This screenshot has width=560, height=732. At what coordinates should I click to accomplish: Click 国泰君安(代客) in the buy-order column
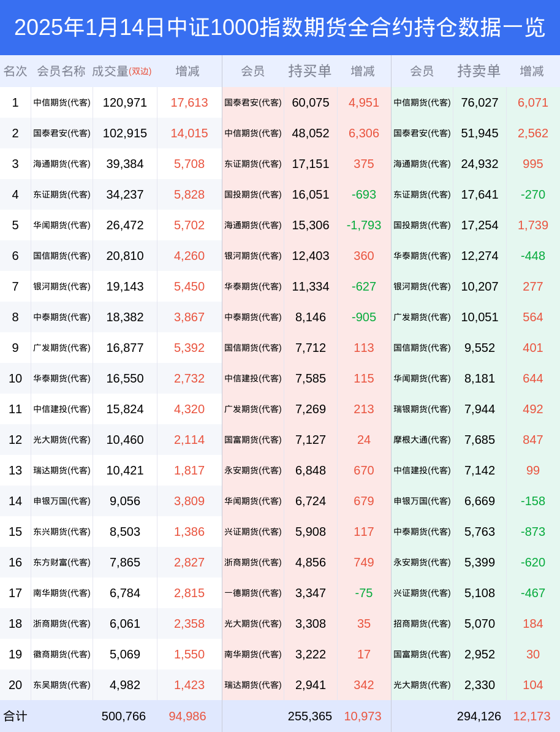(x=253, y=103)
